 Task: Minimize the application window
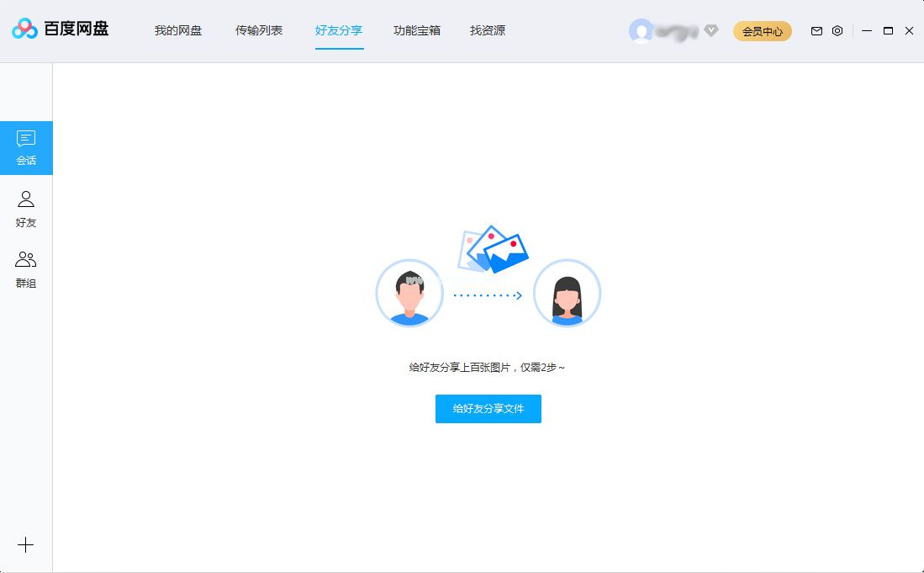coord(866,30)
